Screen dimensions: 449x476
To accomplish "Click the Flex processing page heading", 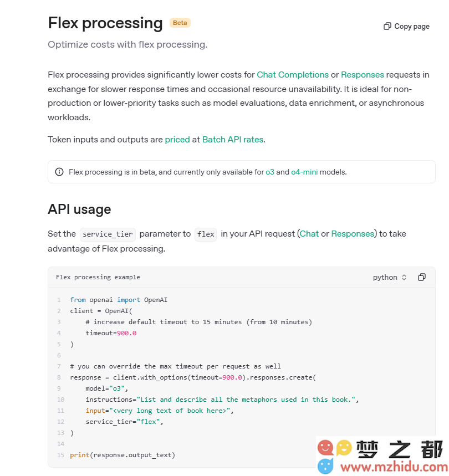I will 105,23.
